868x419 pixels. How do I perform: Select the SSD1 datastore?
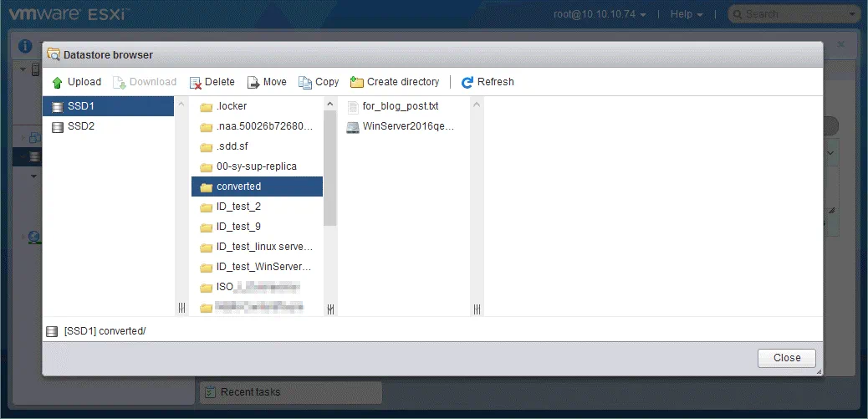(x=81, y=106)
